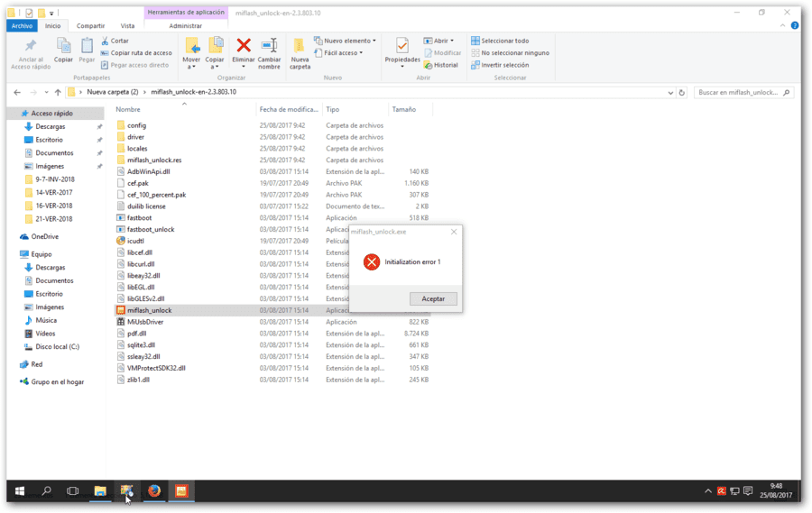Click the File Explorer taskbar icon
Viewport: 812px width, 513px height.
(100, 491)
